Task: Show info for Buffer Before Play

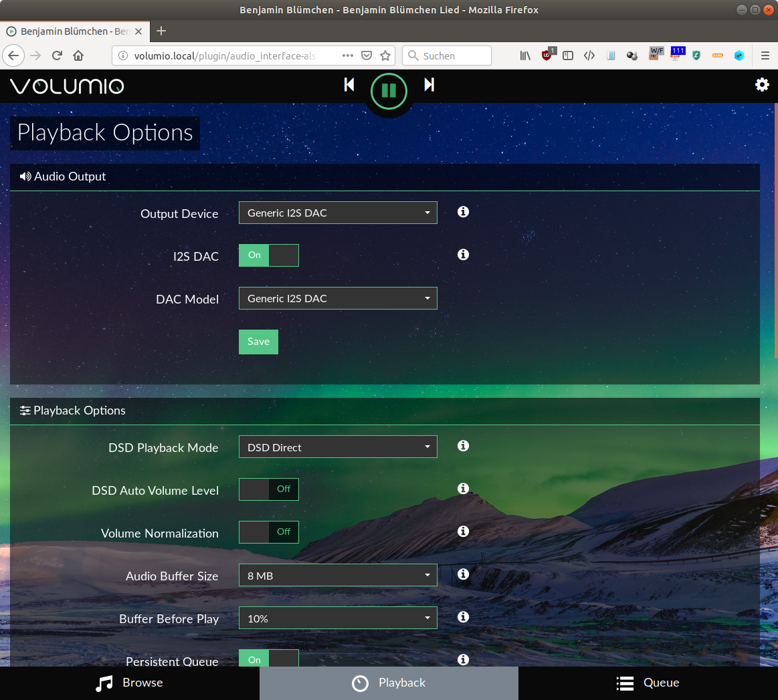Action: tap(463, 616)
